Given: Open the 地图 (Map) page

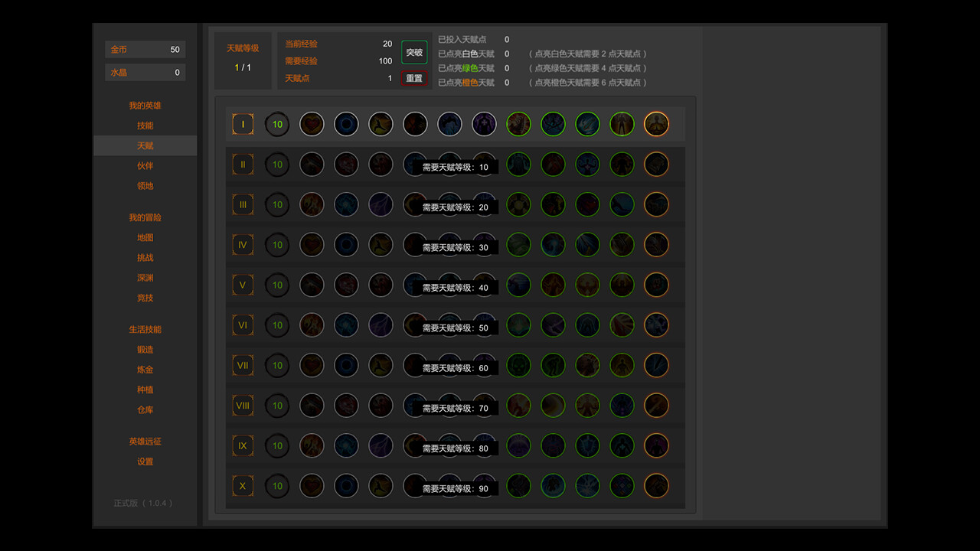Looking at the screenshot, I should [x=145, y=237].
